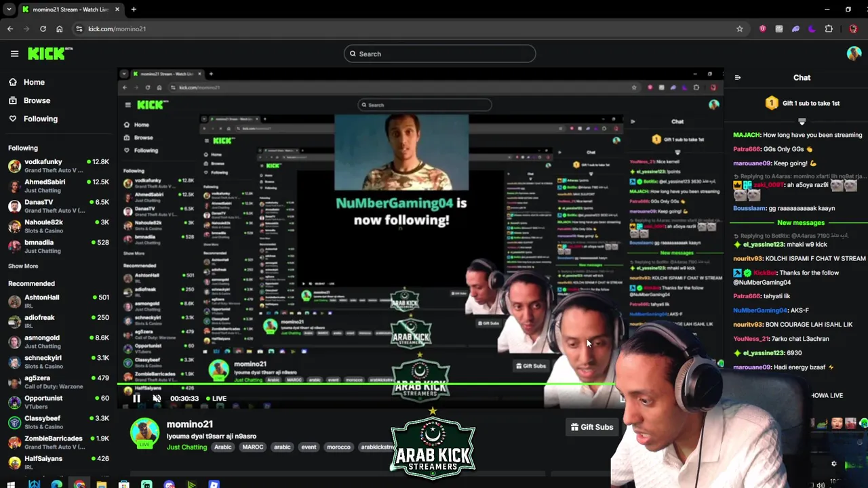Image resolution: width=868 pixels, height=488 pixels.
Task: Expand Show More followed channels
Action: [23, 266]
